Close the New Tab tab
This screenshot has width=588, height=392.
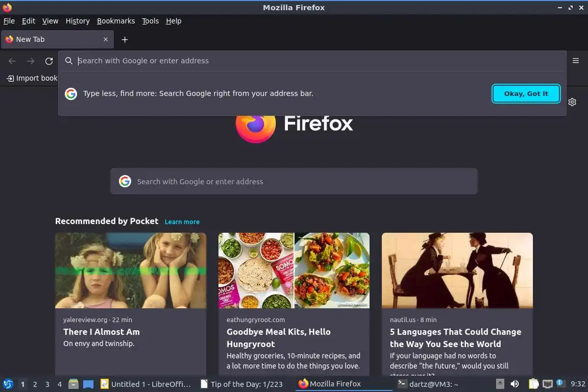tap(106, 39)
